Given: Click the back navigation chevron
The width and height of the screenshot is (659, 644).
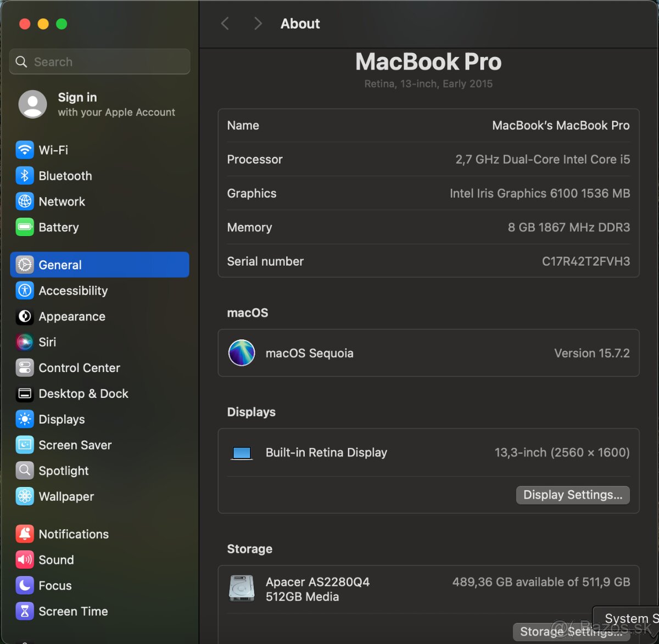Looking at the screenshot, I should click(225, 23).
